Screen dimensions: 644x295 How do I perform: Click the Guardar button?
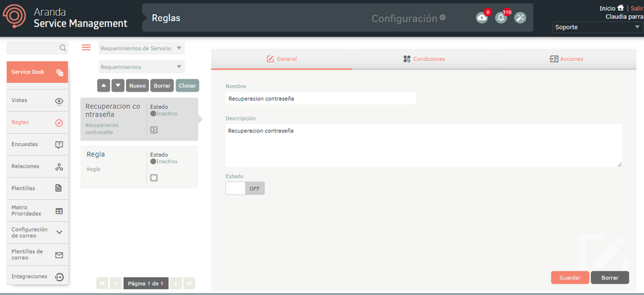pos(570,277)
